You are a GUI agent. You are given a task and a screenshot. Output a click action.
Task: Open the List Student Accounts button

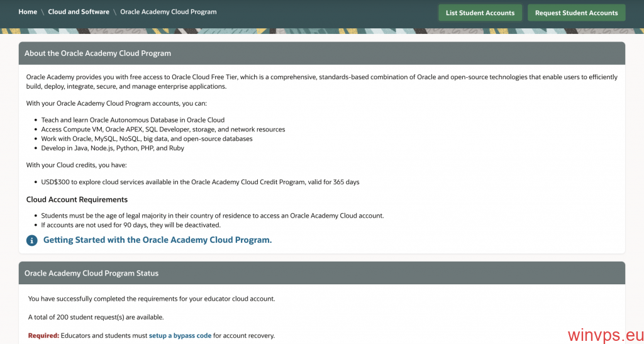coord(480,13)
